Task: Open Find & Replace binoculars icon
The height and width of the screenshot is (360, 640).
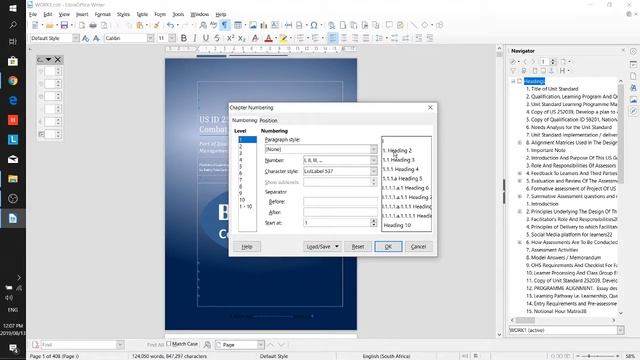Action: coord(203,25)
